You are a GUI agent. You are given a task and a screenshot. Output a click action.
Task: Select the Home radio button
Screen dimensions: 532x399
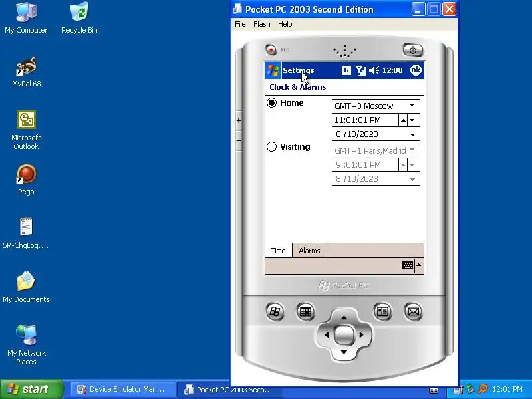(x=271, y=103)
